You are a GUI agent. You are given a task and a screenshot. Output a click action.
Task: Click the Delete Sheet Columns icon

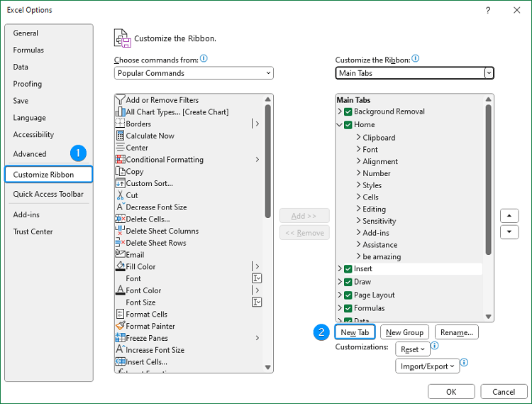click(x=120, y=231)
